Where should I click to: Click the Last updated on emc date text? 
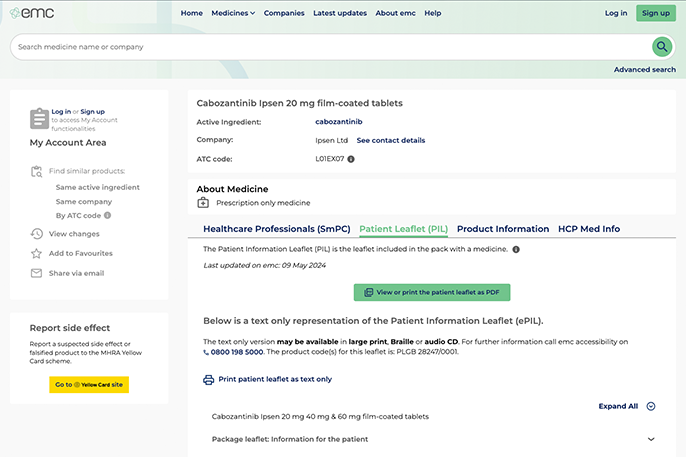(264, 265)
